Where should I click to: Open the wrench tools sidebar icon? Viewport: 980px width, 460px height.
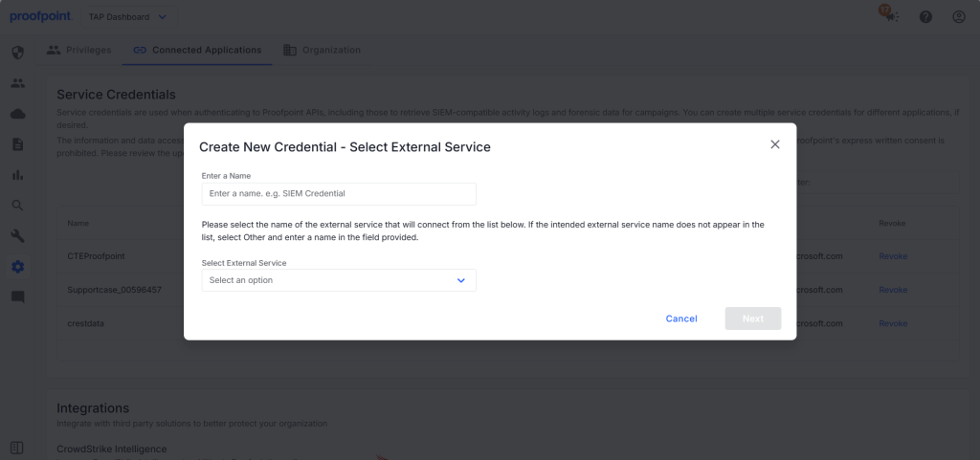pos(17,236)
